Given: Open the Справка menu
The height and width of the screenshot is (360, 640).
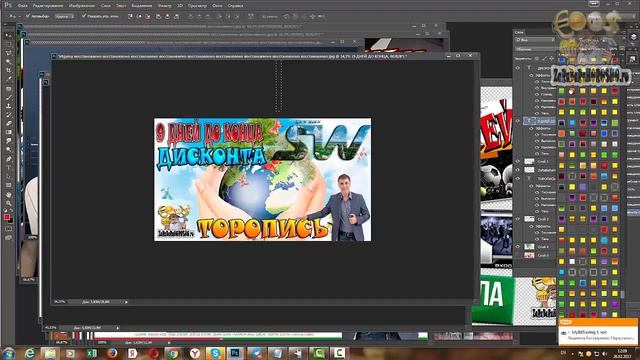Looking at the screenshot, I should (236, 6).
